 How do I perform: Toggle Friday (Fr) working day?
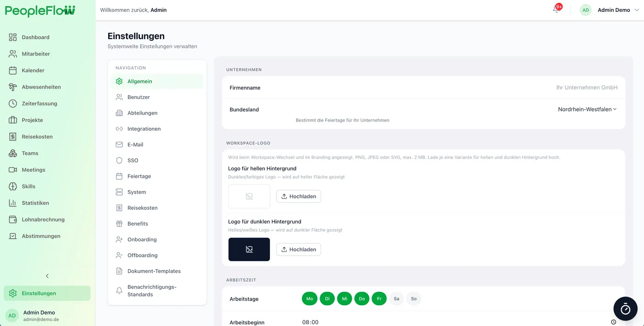[379, 299]
